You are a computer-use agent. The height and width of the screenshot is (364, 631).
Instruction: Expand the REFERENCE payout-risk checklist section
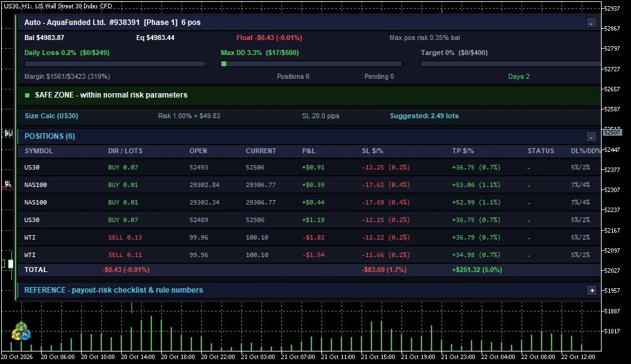coord(592,290)
